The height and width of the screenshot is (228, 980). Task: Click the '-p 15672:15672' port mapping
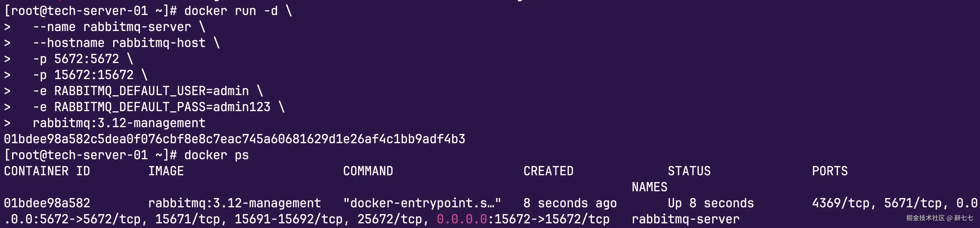click(83, 75)
